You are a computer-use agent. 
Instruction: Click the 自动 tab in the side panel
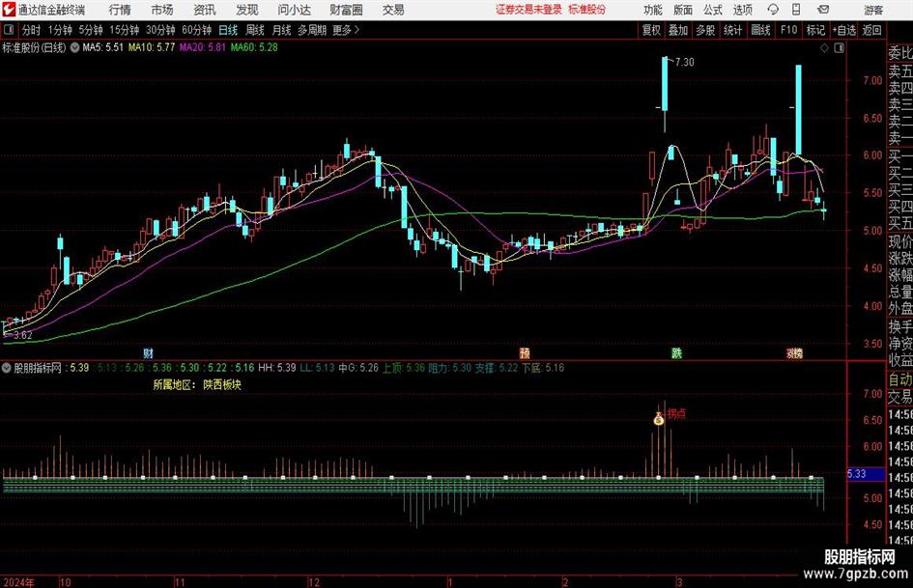[899, 379]
